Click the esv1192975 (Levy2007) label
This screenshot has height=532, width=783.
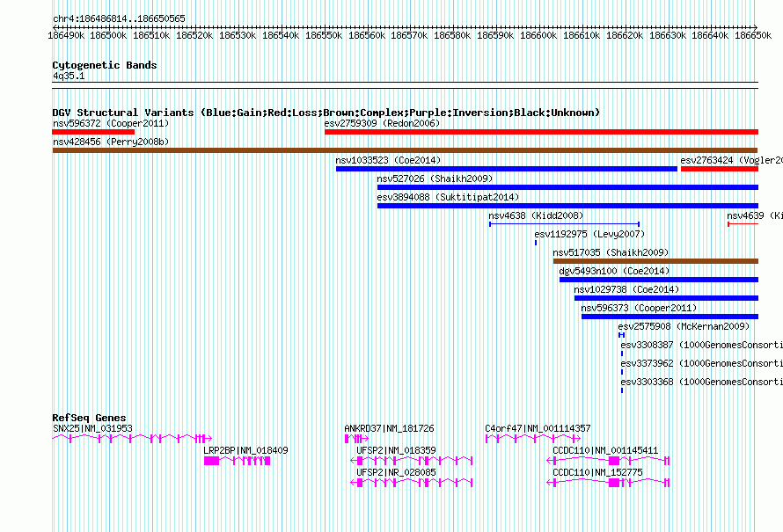click(589, 234)
